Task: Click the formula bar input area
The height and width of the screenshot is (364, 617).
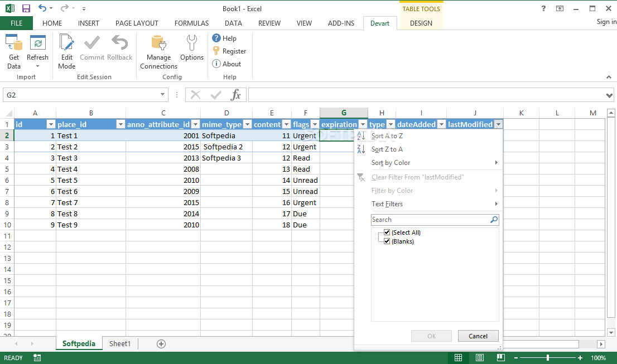Action: coord(427,95)
